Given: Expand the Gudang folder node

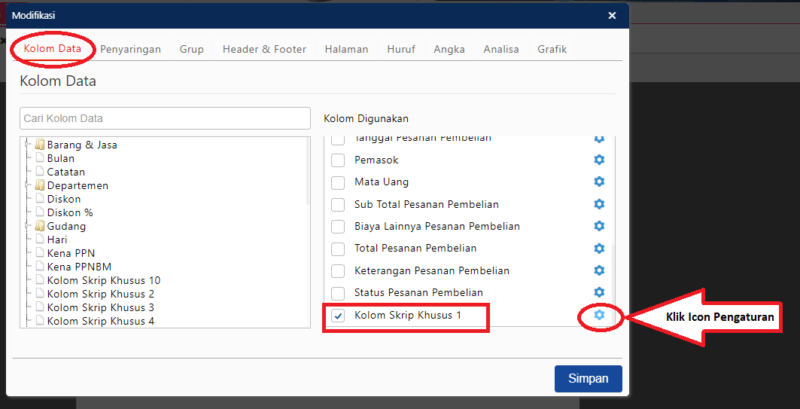Looking at the screenshot, I should [x=28, y=226].
